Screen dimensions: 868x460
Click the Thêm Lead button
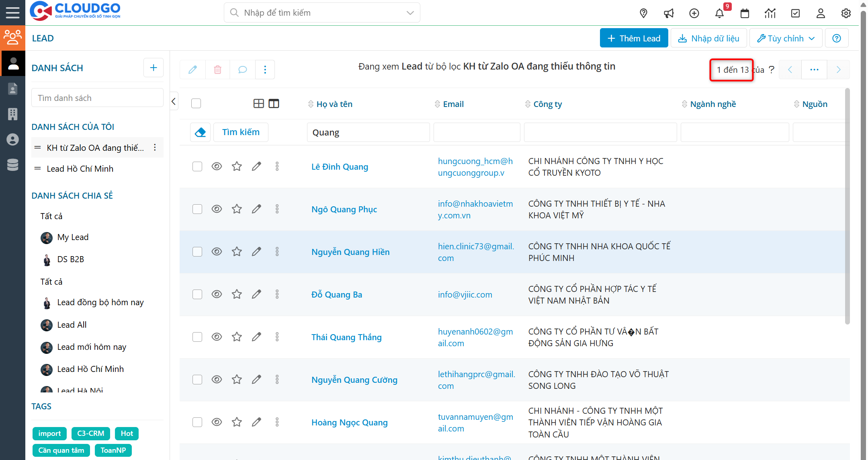point(634,38)
